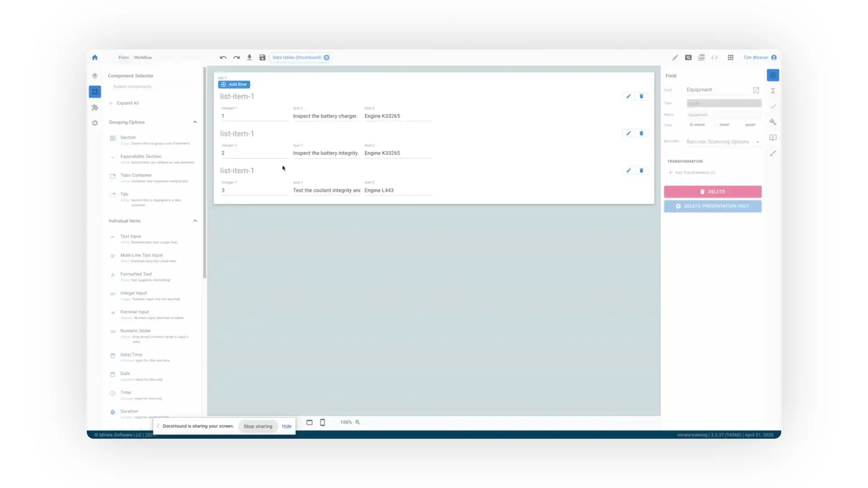Navigate home using the house icon
The height and width of the screenshot is (488, 868).
tap(94, 57)
